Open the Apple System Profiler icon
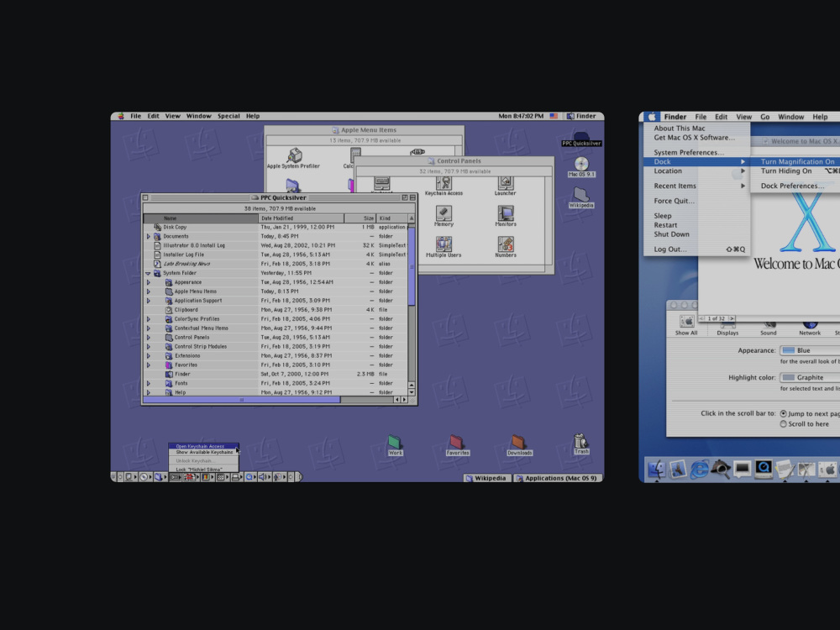This screenshot has height=630, width=840. (293, 156)
